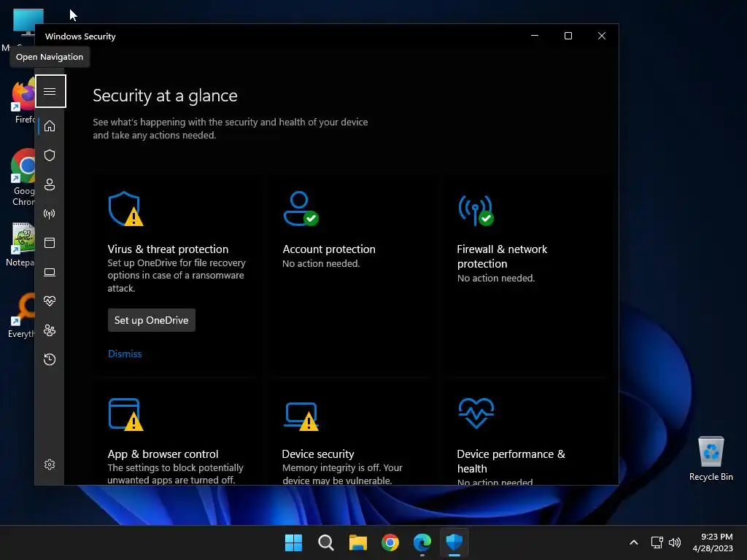This screenshot has height=560, width=747.
Task: Open Device security laptop sidebar icon
Action: coord(50,272)
